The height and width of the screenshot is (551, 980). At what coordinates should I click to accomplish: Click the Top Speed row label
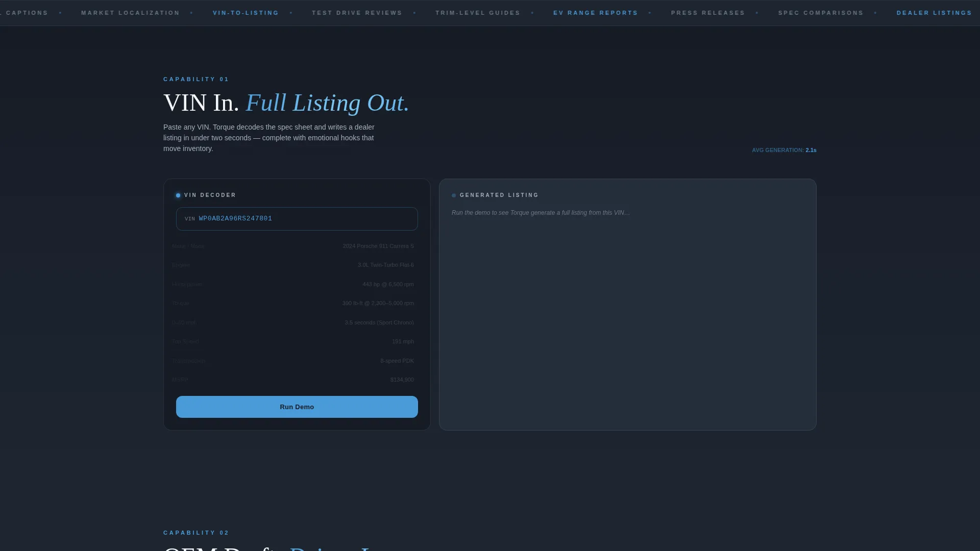click(185, 341)
